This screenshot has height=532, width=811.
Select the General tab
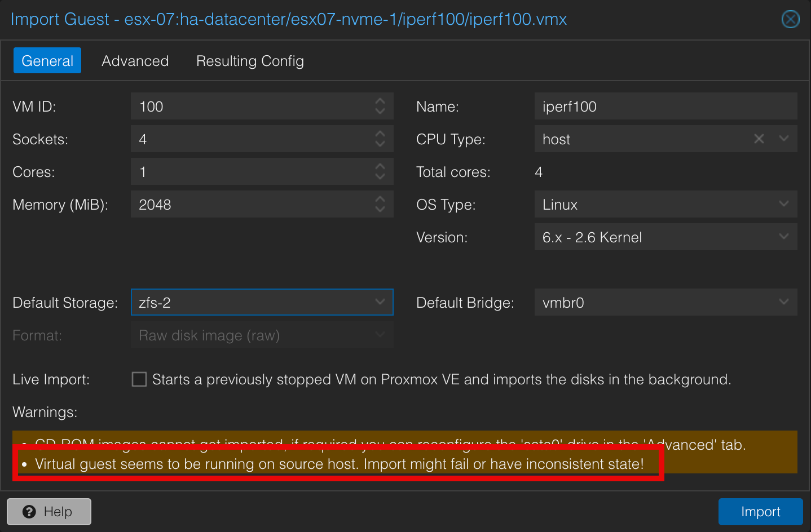[x=47, y=60]
